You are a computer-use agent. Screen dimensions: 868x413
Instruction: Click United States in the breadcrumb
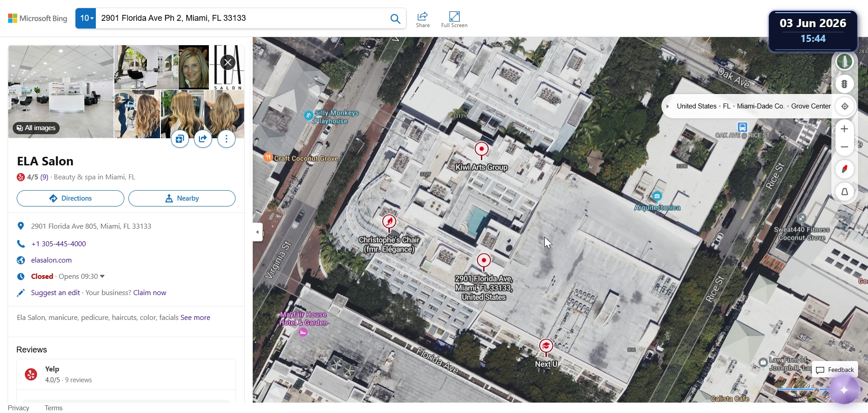[x=697, y=106]
